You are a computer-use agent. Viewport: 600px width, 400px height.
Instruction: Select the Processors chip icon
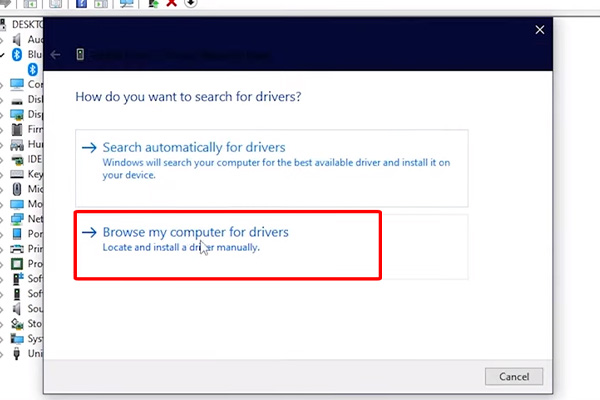pyautogui.click(x=16, y=264)
